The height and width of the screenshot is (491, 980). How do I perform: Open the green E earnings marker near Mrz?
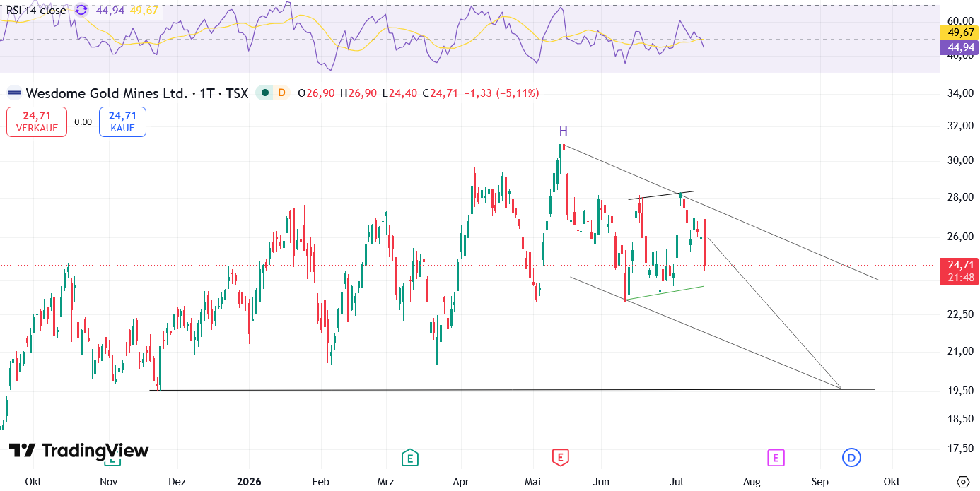click(409, 458)
